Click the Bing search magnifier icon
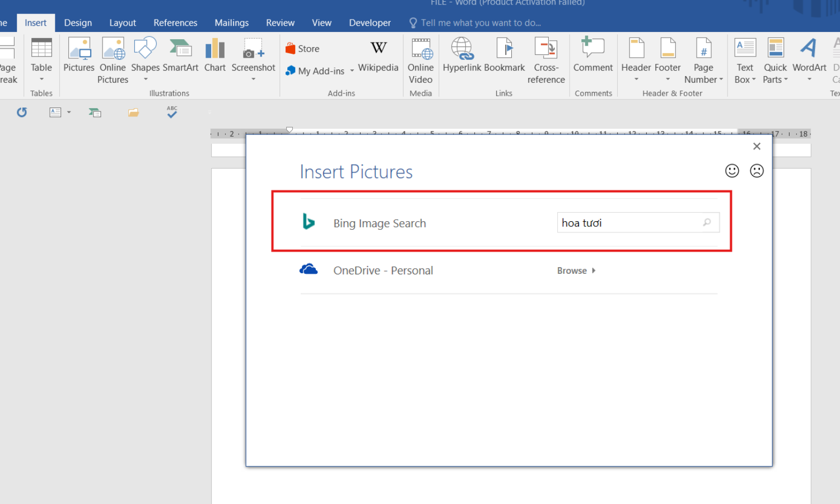This screenshot has height=504, width=840. coord(707,223)
